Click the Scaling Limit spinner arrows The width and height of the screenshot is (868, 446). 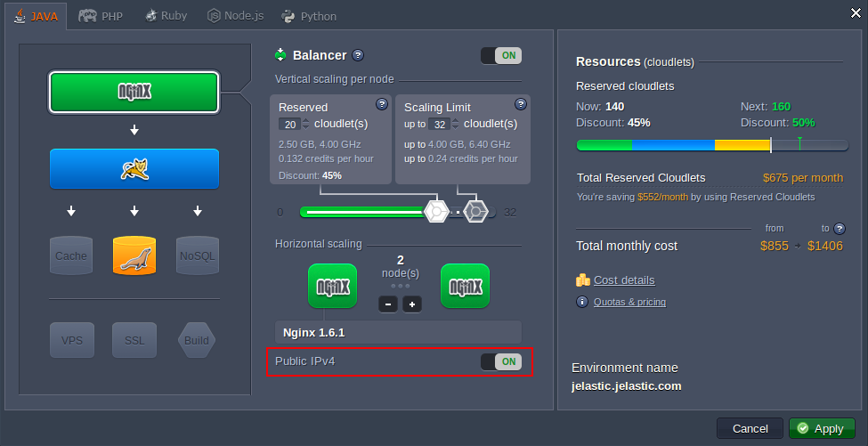click(455, 125)
